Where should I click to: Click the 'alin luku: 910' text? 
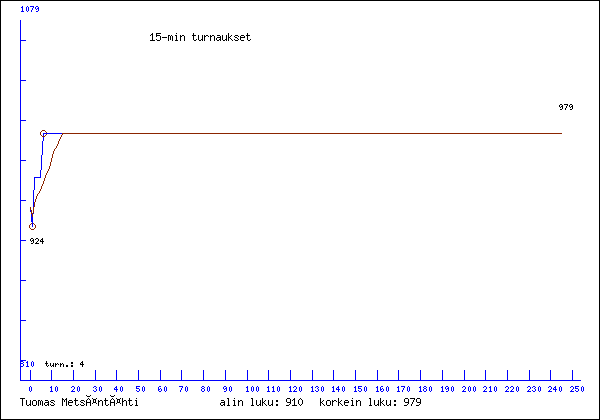261,402
